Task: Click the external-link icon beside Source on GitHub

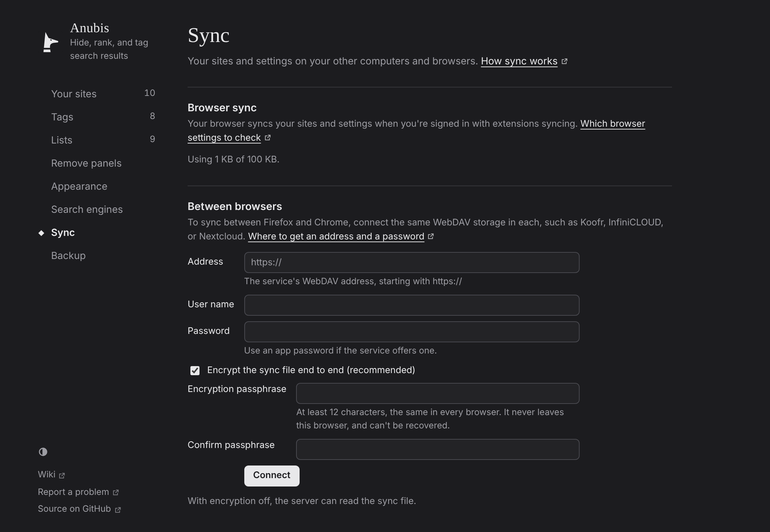Action: 118,510
